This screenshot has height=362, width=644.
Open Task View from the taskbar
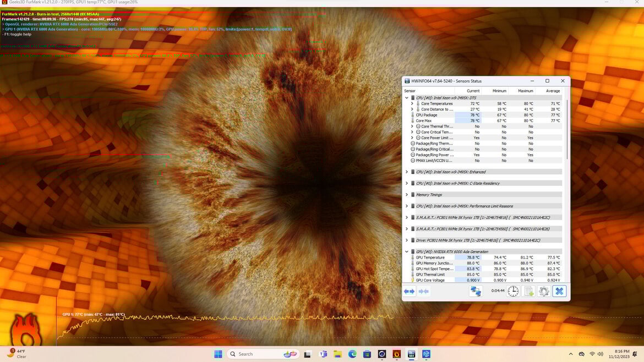(307, 354)
